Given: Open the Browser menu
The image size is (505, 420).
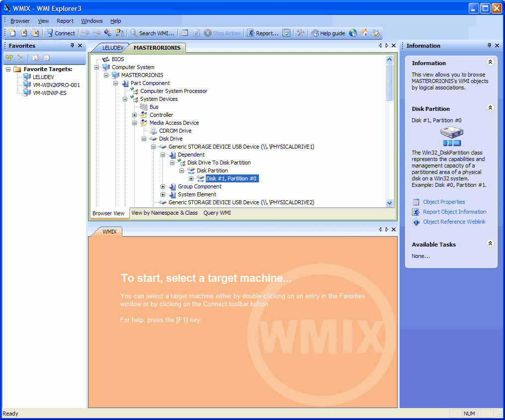Looking at the screenshot, I should tap(20, 21).
